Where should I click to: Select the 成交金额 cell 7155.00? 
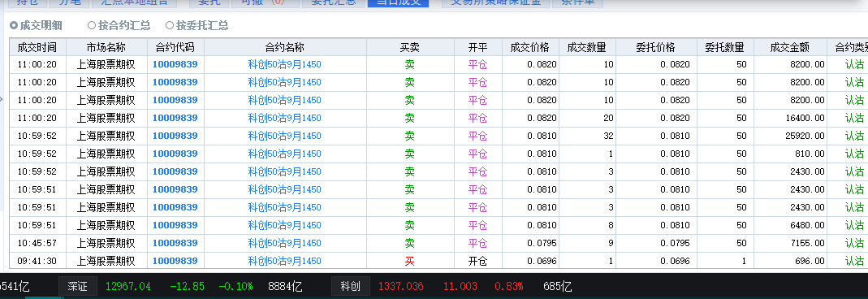tap(790, 243)
